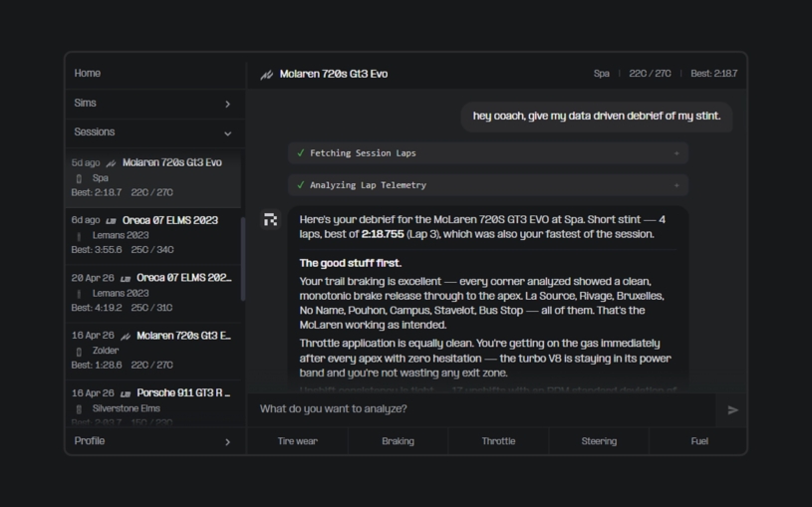
Task: Click 'Best: 1:28.6' in Zolder session
Action: (x=97, y=366)
